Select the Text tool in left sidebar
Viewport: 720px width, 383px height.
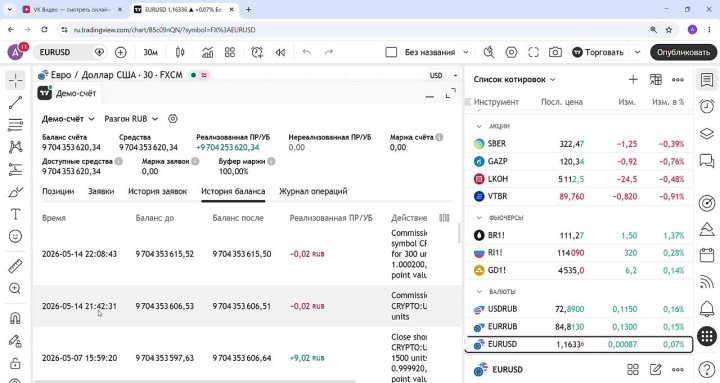click(15, 214)
